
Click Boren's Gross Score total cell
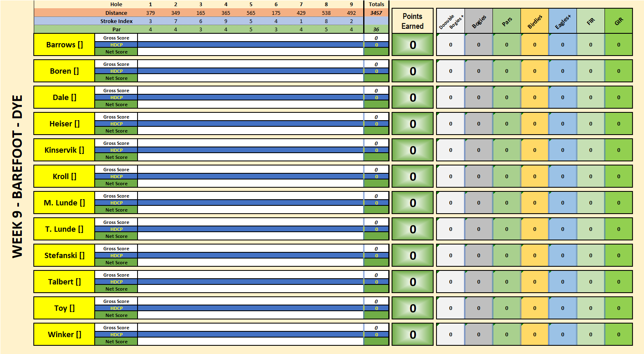(x=376, y=64)
